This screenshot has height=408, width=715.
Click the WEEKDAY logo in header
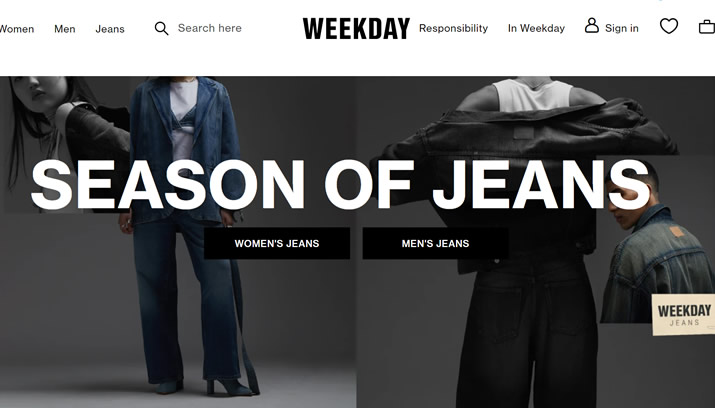coord(357,28)
